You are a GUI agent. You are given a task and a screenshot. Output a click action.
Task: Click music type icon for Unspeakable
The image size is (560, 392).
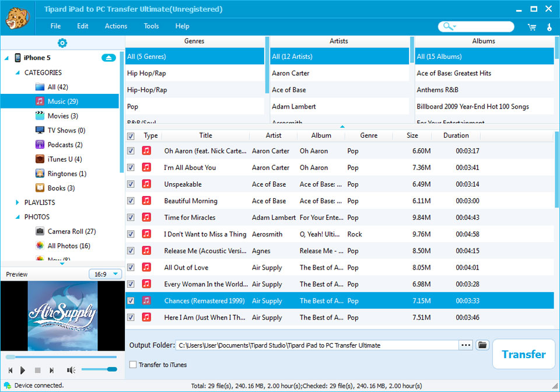pos(146,184)
